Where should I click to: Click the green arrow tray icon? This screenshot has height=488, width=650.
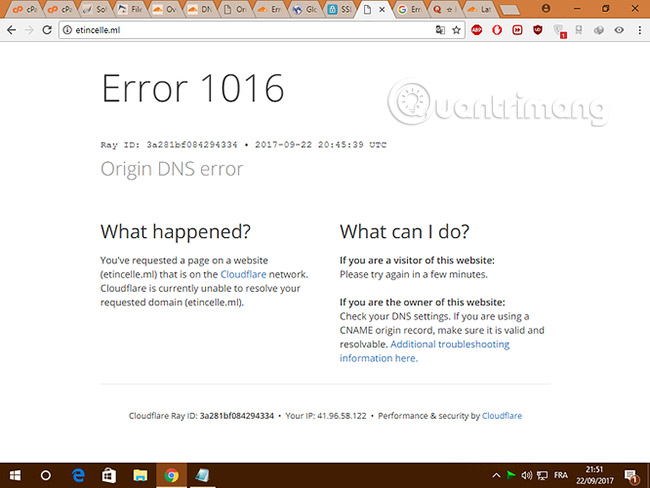pyautogui.click(x=511, y=475)
